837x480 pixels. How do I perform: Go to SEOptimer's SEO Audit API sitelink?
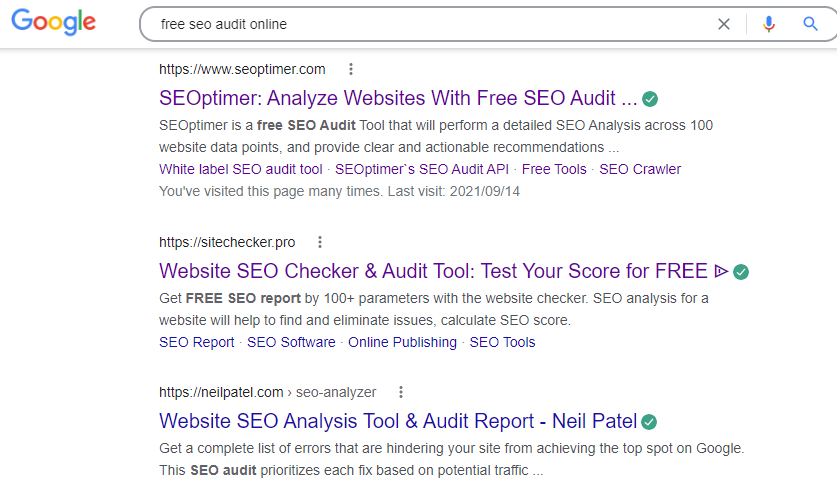coord(422,169)
